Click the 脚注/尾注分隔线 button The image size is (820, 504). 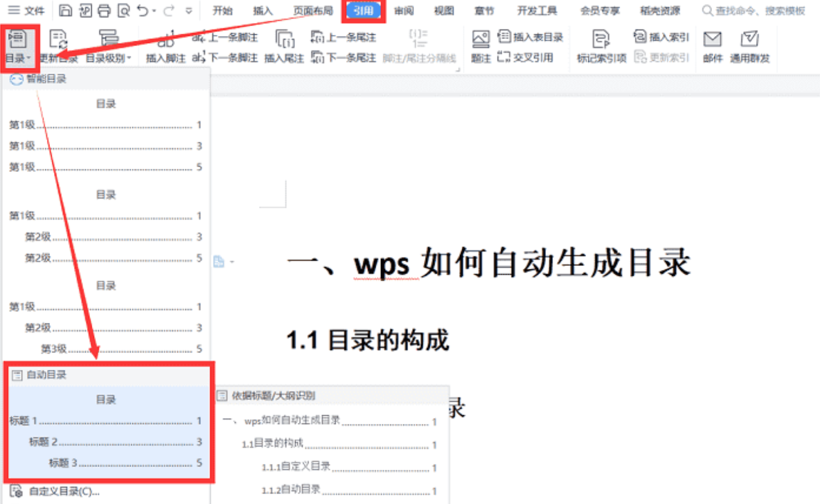pyautogui.click(x=419, y=48)
